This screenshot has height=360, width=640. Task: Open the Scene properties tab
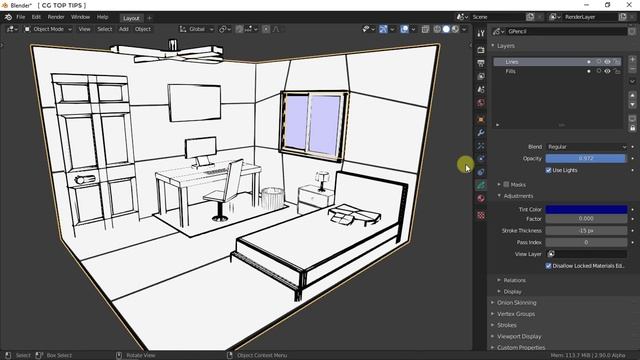pyautogui.click(x=481, y=89)
